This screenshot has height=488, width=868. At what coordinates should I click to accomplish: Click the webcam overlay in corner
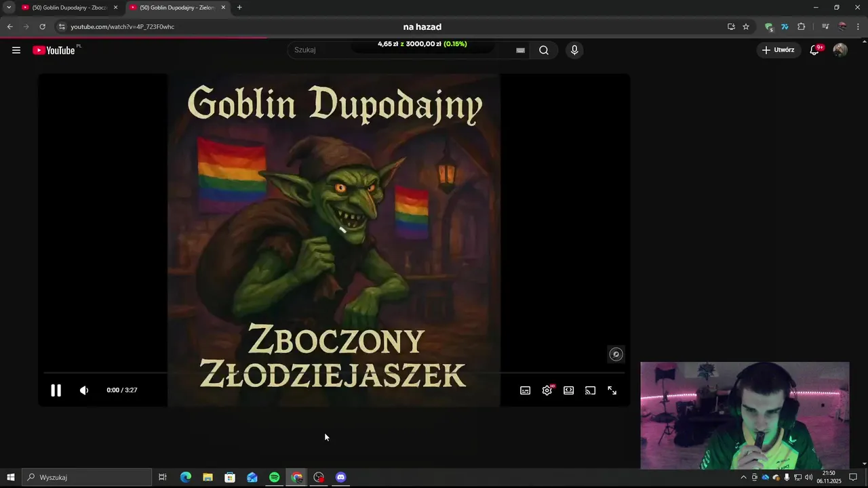point(745,415)
